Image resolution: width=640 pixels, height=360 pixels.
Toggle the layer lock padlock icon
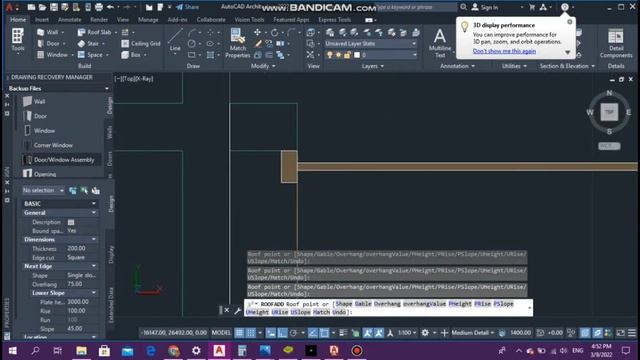[x=347, y=55]
